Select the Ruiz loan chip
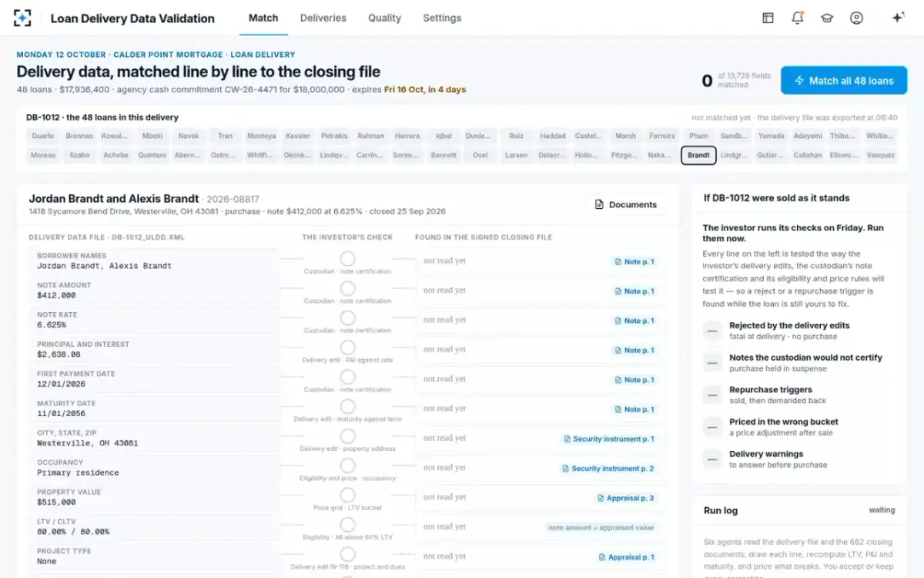924x578 pixels. [x=517, y=136]
